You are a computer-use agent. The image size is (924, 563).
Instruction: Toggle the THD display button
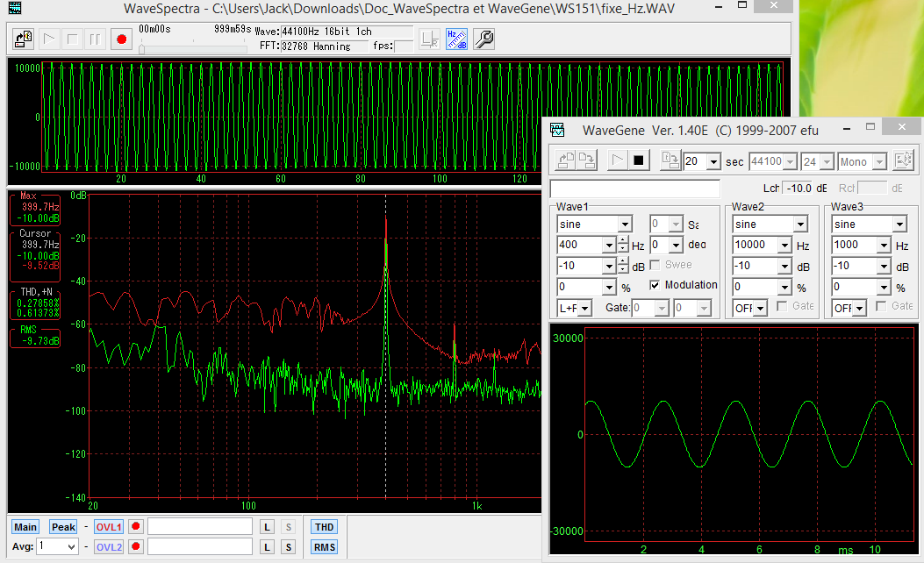[324, 526]
